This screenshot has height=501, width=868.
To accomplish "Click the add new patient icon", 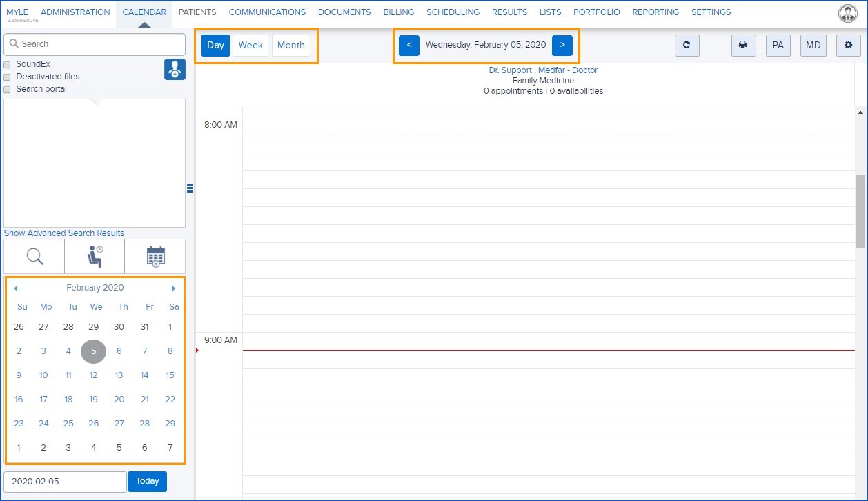I will coord(175,69).
